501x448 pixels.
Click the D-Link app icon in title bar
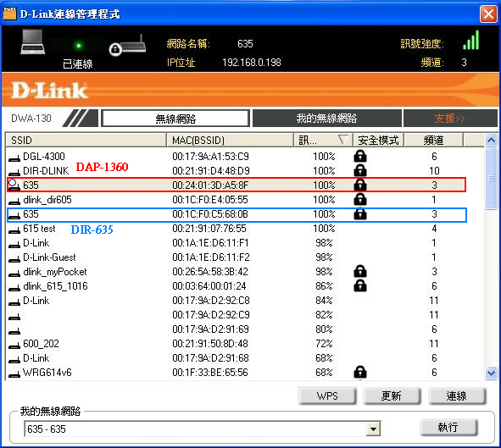(x=9, y=14)
